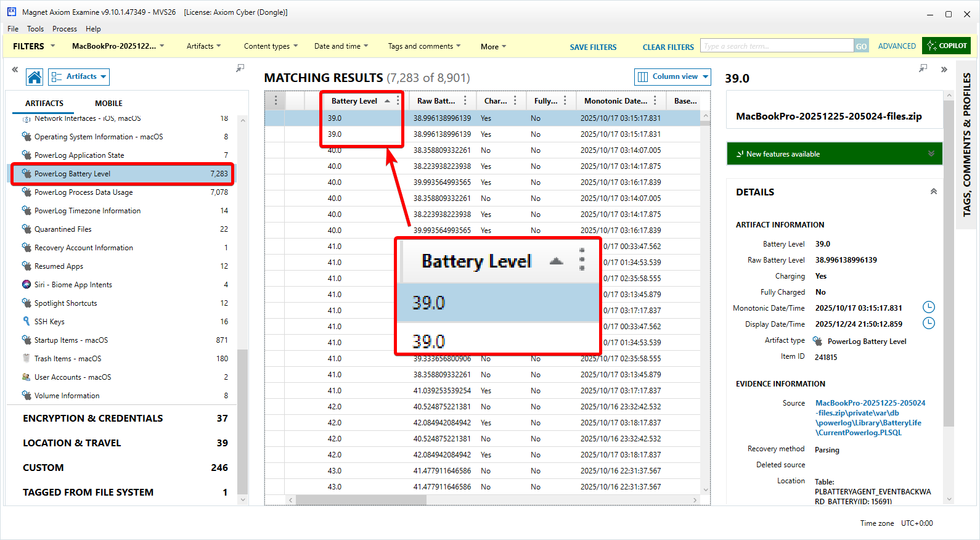Open the Copilot assistant
This screenshot has height=540, width=980.
[x=947, y=46]
